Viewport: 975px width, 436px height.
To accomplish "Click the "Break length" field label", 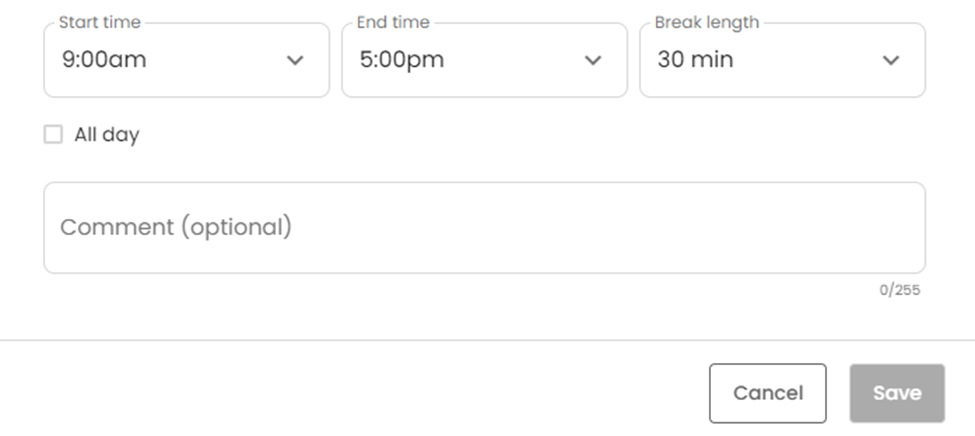I will point(707,22).
